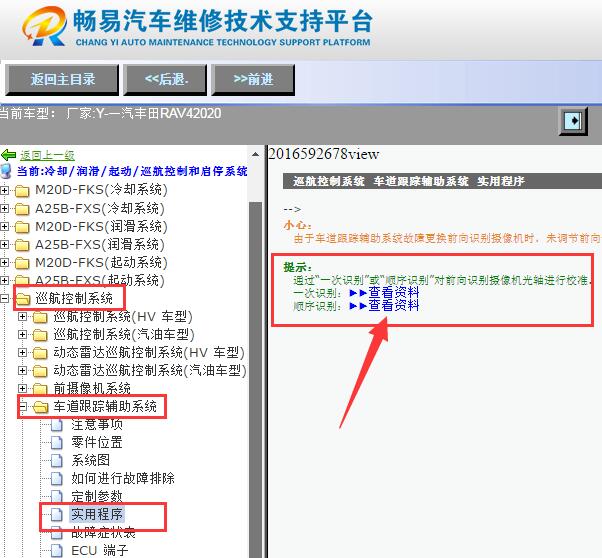Click the tree panel vertical scrollbar

click(x=255, y=380)
